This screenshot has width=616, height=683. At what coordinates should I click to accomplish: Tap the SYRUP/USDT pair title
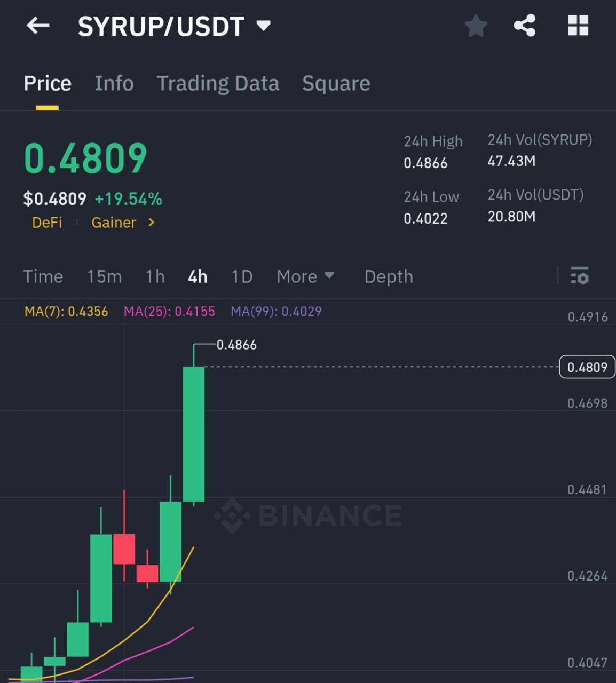tap(161, 26)
